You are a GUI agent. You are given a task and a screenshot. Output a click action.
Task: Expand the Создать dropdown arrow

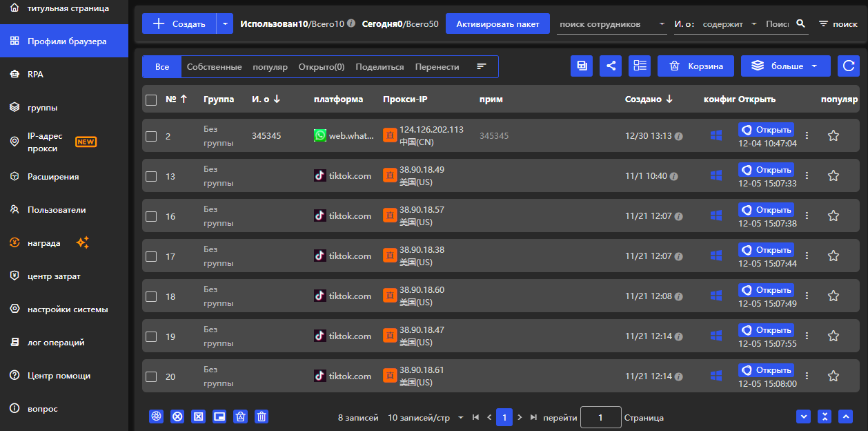coord(225,23)
